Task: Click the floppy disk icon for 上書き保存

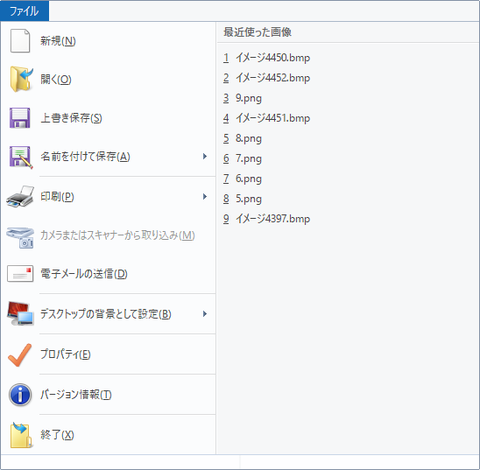Action: click(20, 118)
